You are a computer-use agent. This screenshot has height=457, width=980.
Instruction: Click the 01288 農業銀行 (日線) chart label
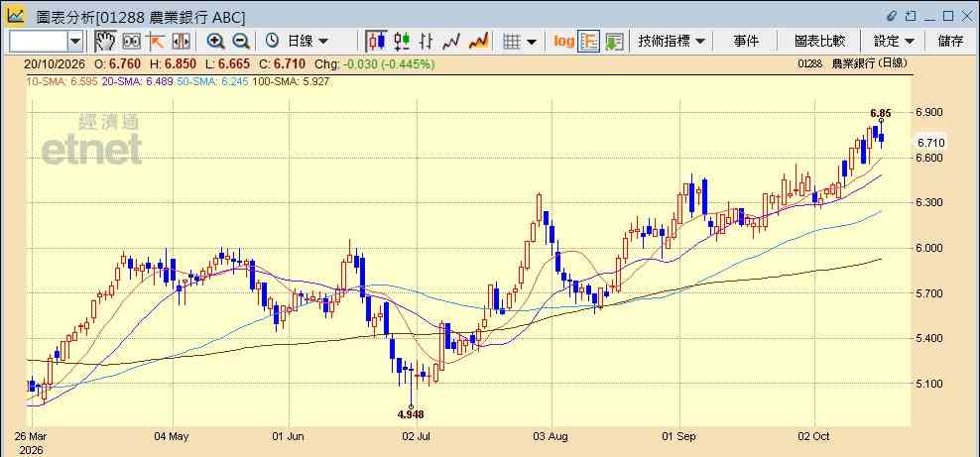(852, 63)
